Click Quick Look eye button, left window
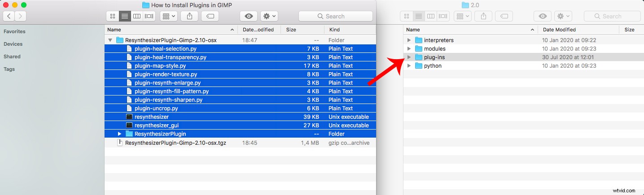644x195 pixels. pyautogui.click(x=249, y=16)
